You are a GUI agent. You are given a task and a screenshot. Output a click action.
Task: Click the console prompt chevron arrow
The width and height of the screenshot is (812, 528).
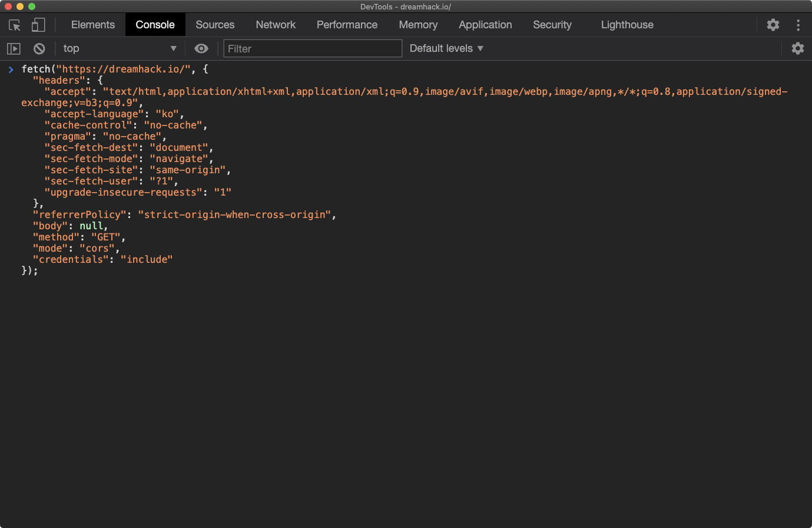click(x=11, y=70)
